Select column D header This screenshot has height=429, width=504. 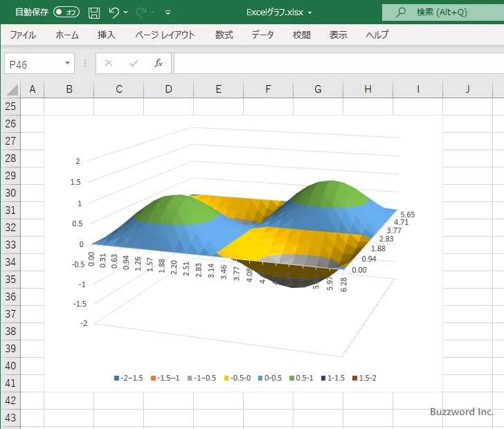point(169,89)
